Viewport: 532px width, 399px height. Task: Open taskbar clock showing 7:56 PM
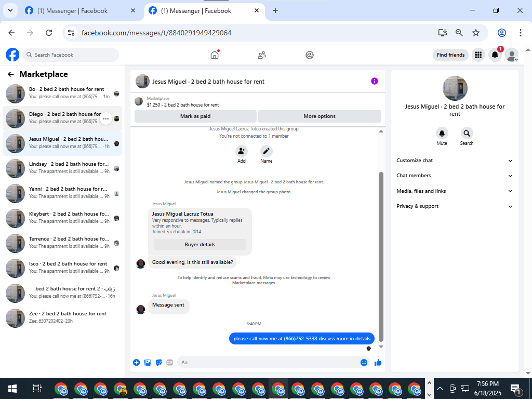487,389
